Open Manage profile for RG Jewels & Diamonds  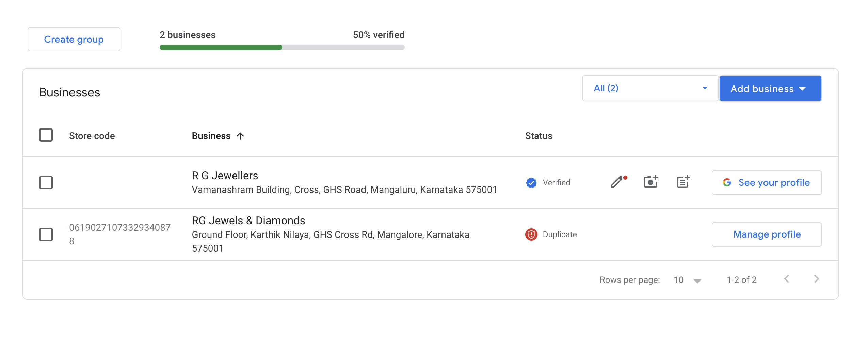pyautogui.click(x=767, y=234)
